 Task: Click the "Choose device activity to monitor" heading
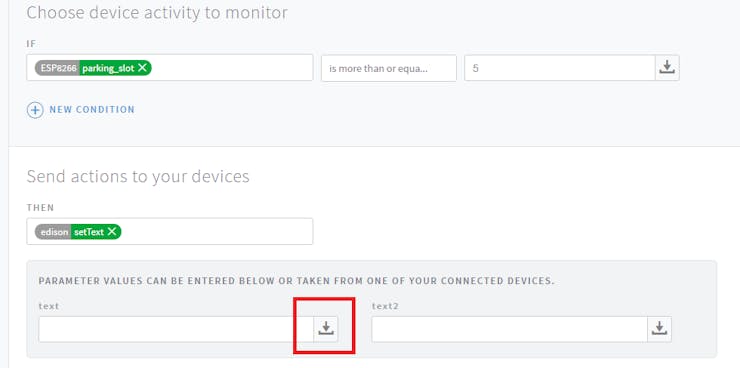click(x=157, y=13)
